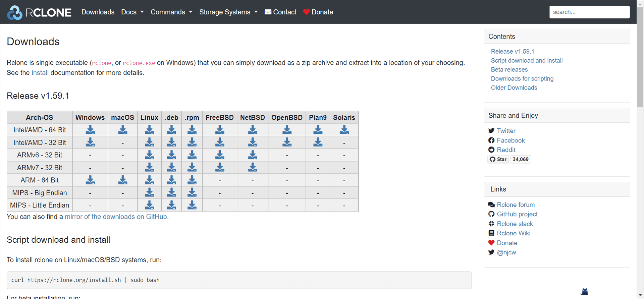Download .deb MIPS Big Endian package
644x299 pixels.
(x=172, y=192)
